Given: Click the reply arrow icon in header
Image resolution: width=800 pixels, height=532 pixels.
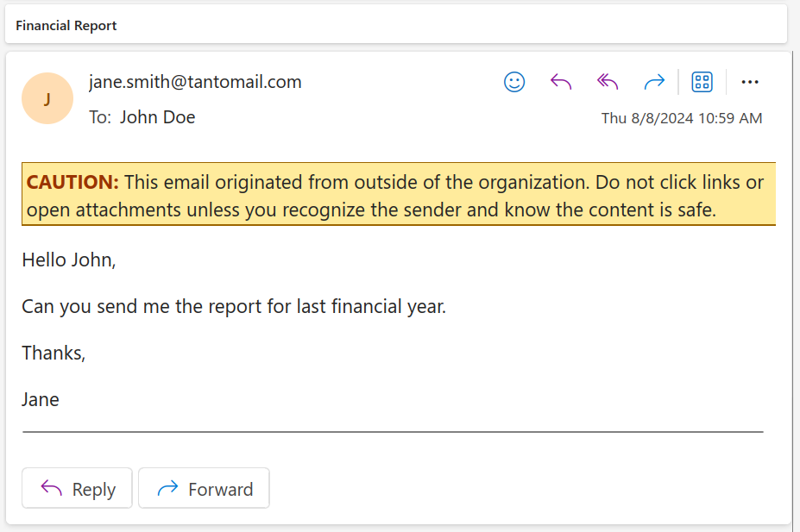Looking at the screenshot, I should [x=561, y=82].
